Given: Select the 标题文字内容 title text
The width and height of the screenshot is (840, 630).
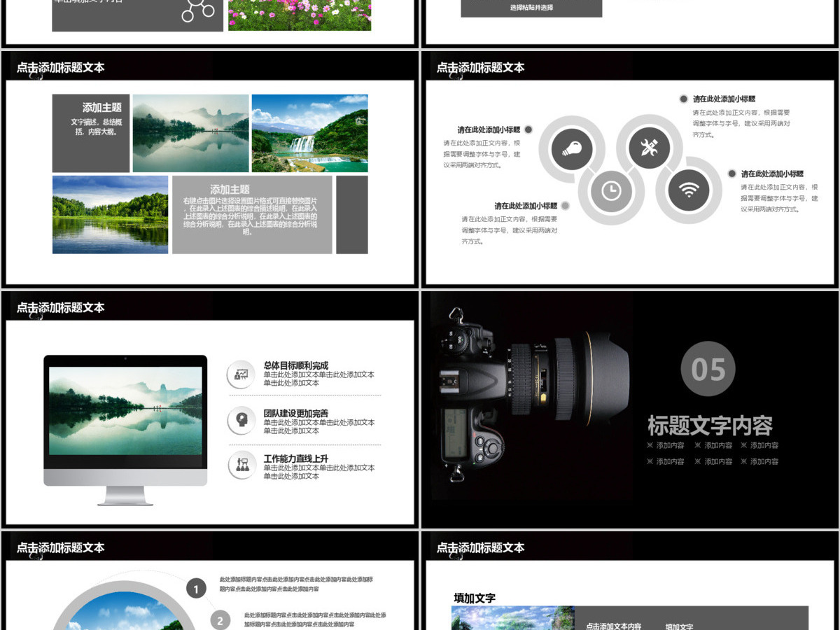Looking at the screenshot, I should click(710, 426).
